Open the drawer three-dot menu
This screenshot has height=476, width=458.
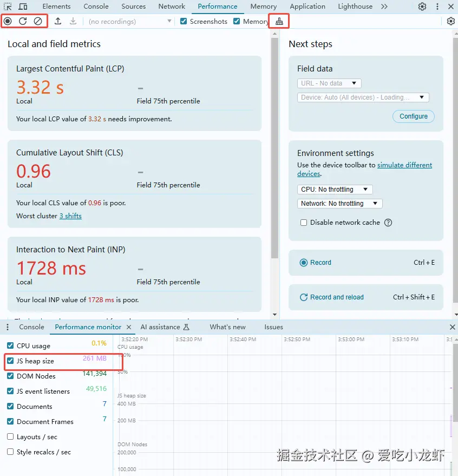[x=8, y=327]
